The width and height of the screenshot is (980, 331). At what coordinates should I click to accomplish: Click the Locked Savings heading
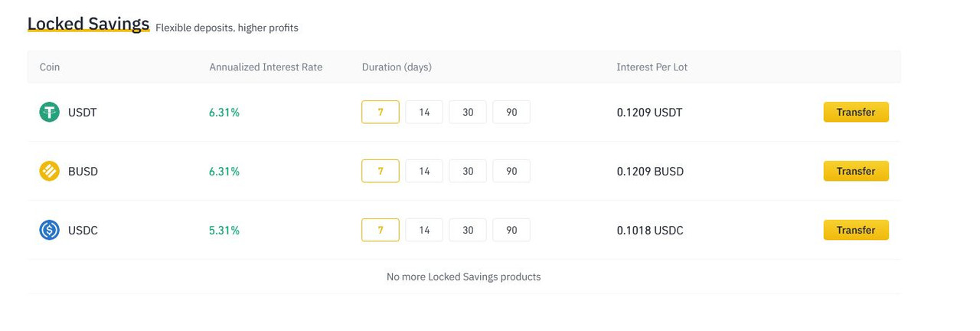(x=88, y=24)
